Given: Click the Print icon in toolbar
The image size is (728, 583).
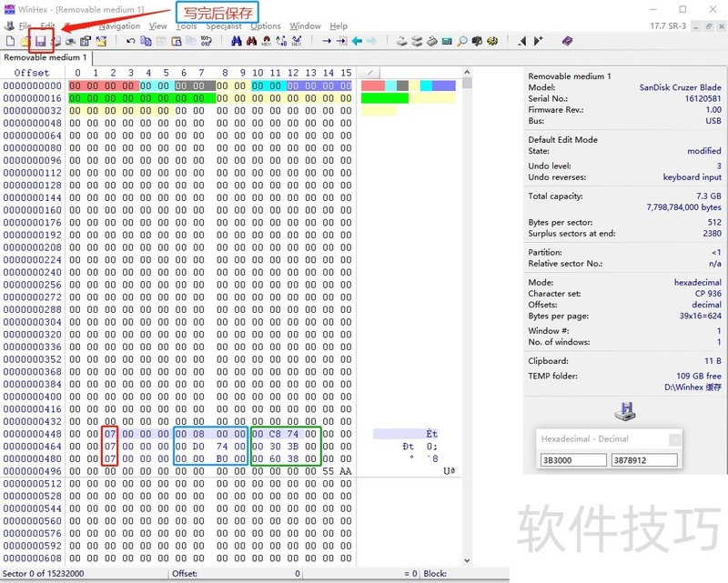Looking at the screenshot, I should pyautogui.click(x=56, y=41).
